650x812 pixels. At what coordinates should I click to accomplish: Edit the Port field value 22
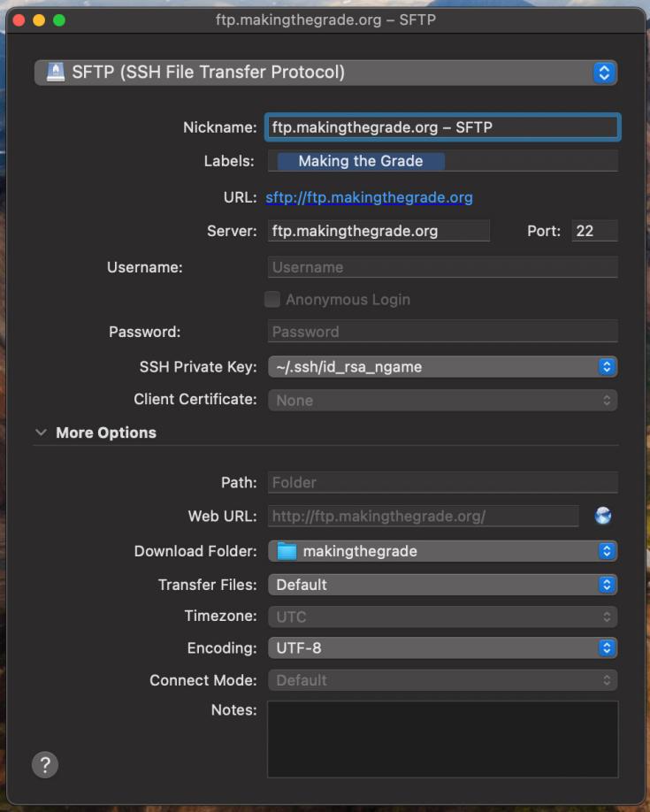point(594,231)
